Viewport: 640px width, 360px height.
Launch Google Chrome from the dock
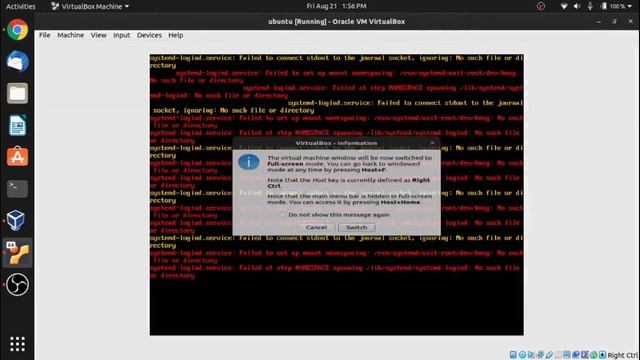17,29
